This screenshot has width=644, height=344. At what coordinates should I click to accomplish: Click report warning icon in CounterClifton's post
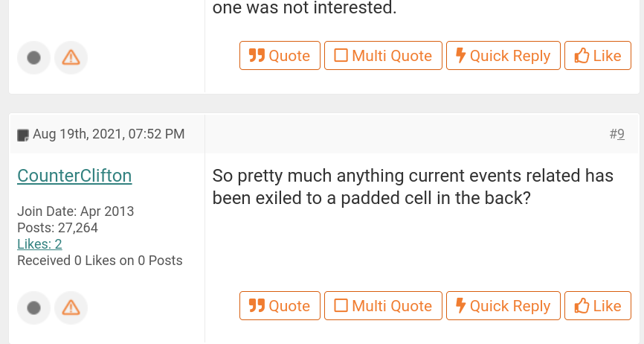coord(71,308)
